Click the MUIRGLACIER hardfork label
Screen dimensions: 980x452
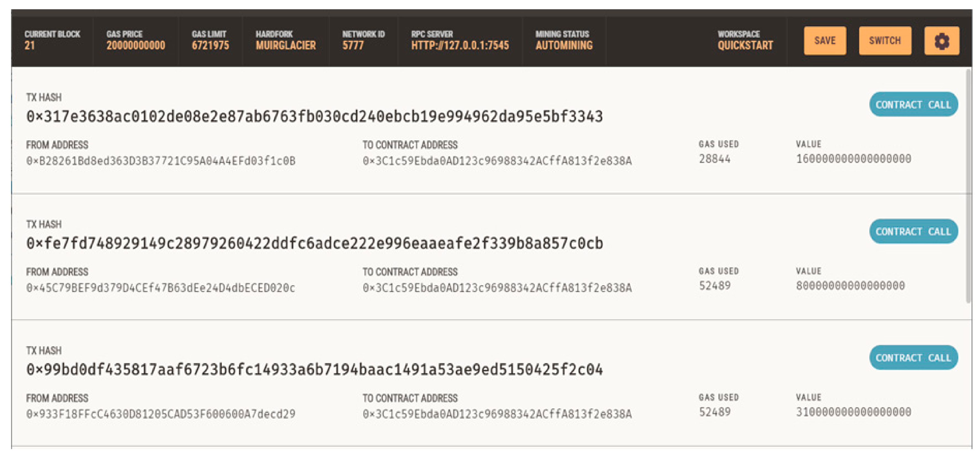(x=285, y=46)
